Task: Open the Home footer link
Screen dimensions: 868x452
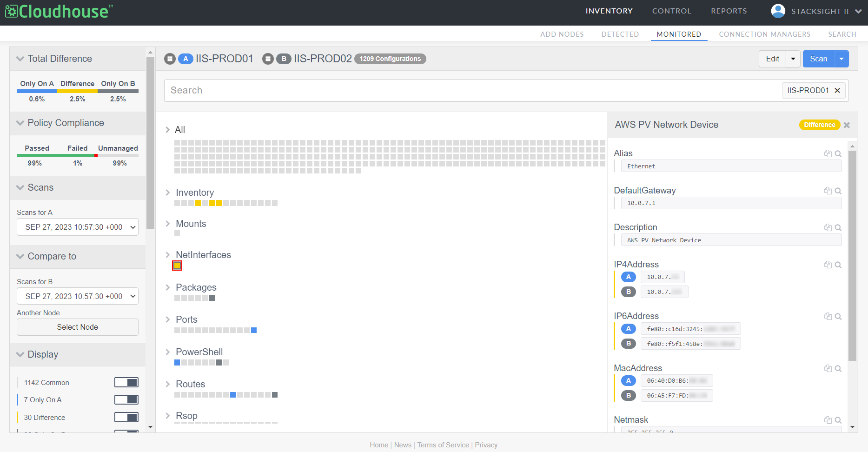Action: point(379,445)
